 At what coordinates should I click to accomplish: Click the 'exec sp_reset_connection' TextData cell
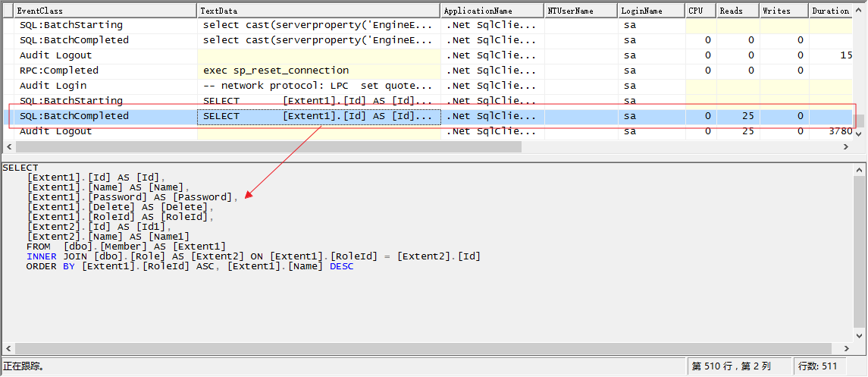318,71
